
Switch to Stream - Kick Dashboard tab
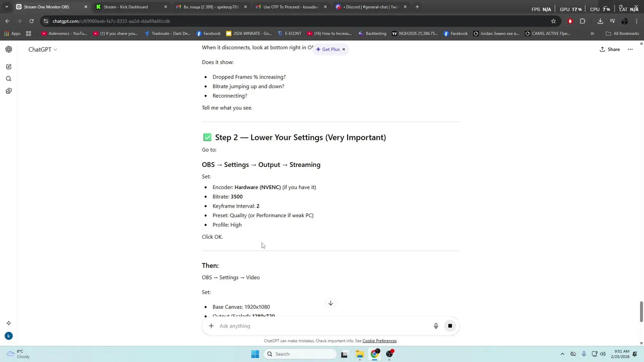pyautogui.click(x=131, y=7)
